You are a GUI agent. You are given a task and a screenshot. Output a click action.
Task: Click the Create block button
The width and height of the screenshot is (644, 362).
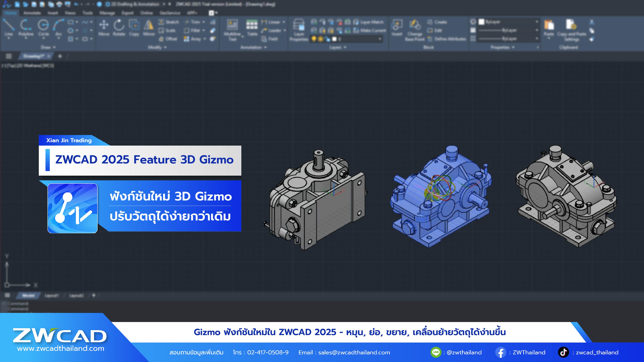tap(437, 22)
